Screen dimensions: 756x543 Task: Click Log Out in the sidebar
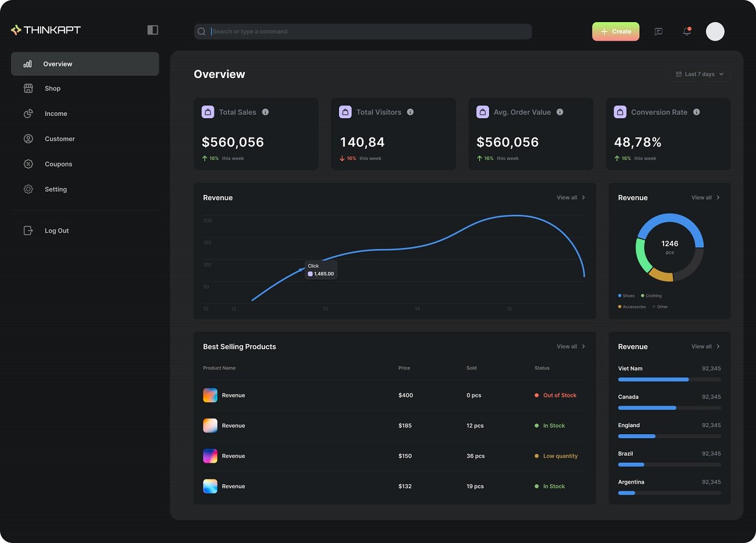click(x=56, y=231)
